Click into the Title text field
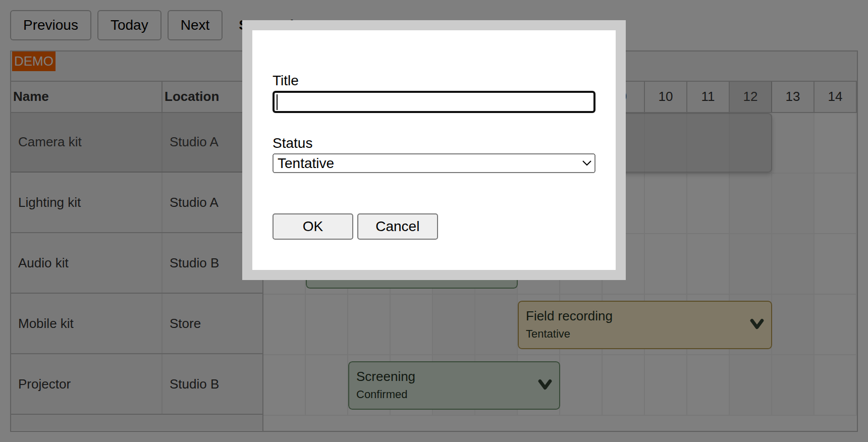868x442 pixels. pos(433,102)
